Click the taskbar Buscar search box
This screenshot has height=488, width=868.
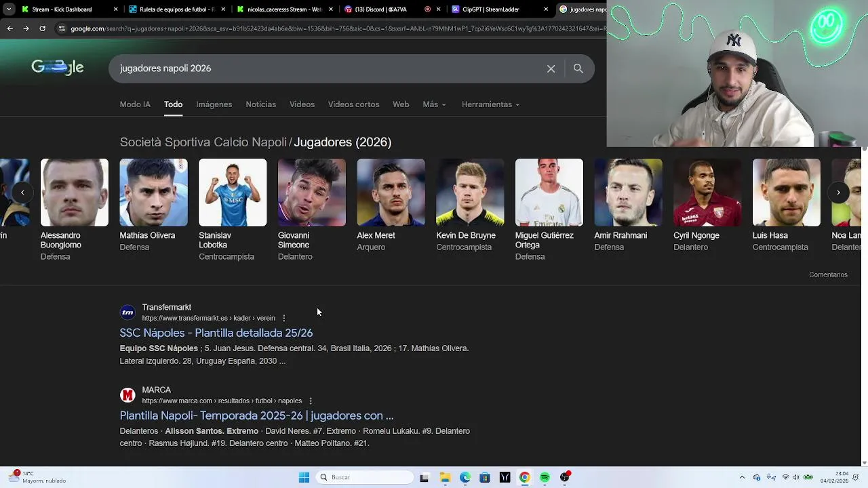[365, 477]
